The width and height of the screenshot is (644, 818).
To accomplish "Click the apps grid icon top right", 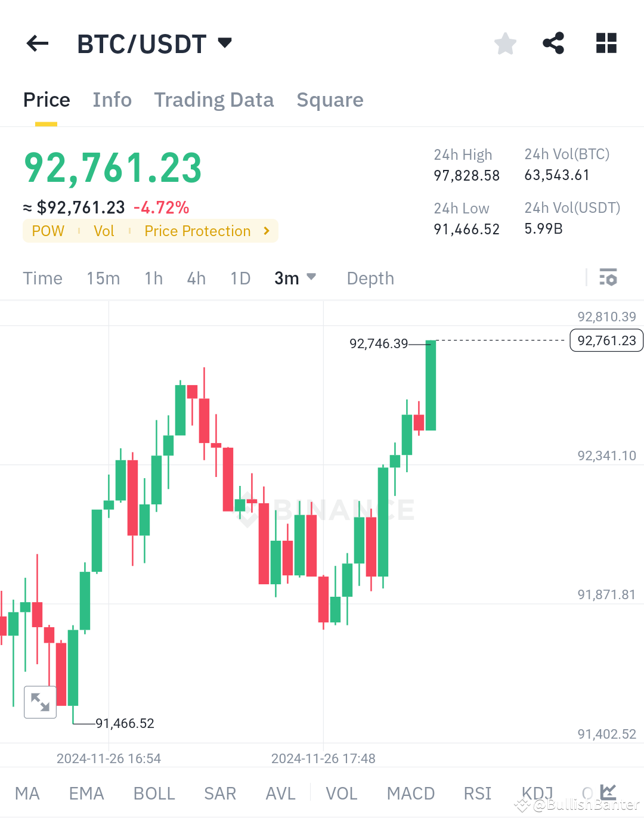I will [606, 43].
